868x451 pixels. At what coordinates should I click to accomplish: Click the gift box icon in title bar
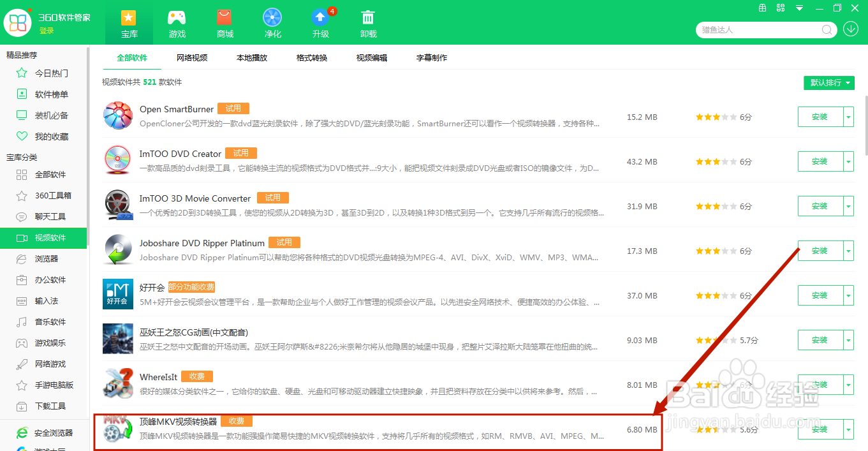pyautogui.click(x=762, y=8)
